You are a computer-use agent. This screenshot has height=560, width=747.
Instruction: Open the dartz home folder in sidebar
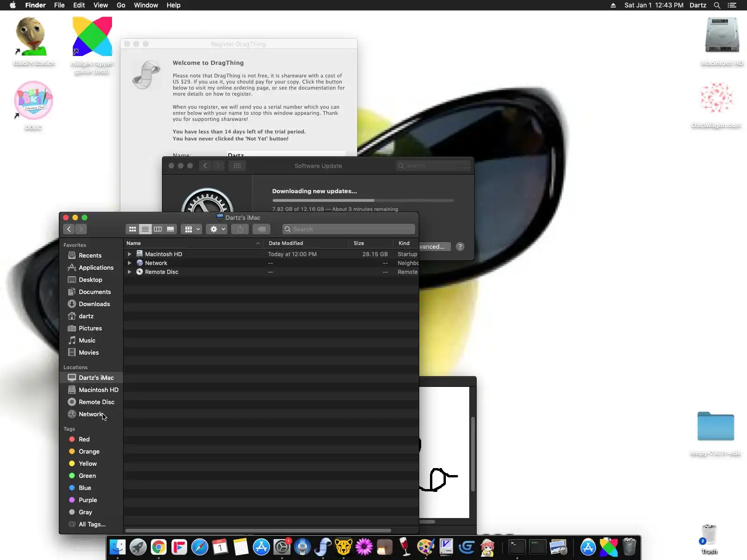pos(92,316)
